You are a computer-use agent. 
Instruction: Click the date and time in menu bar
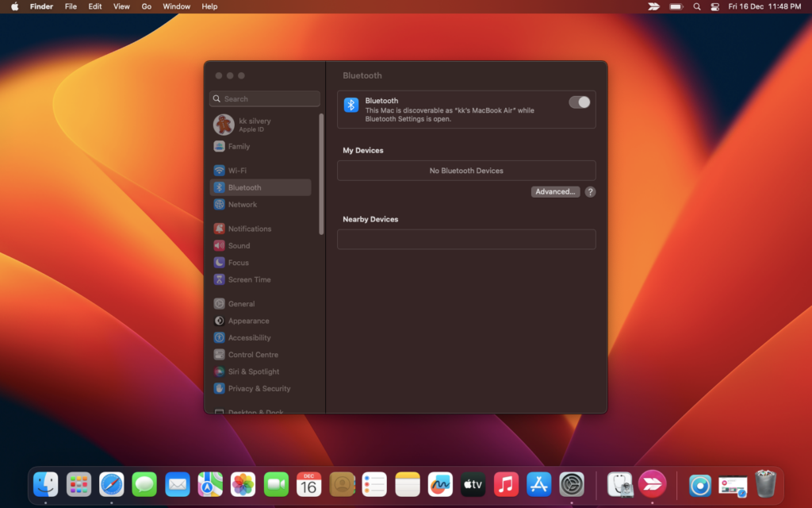click(764, 6)
